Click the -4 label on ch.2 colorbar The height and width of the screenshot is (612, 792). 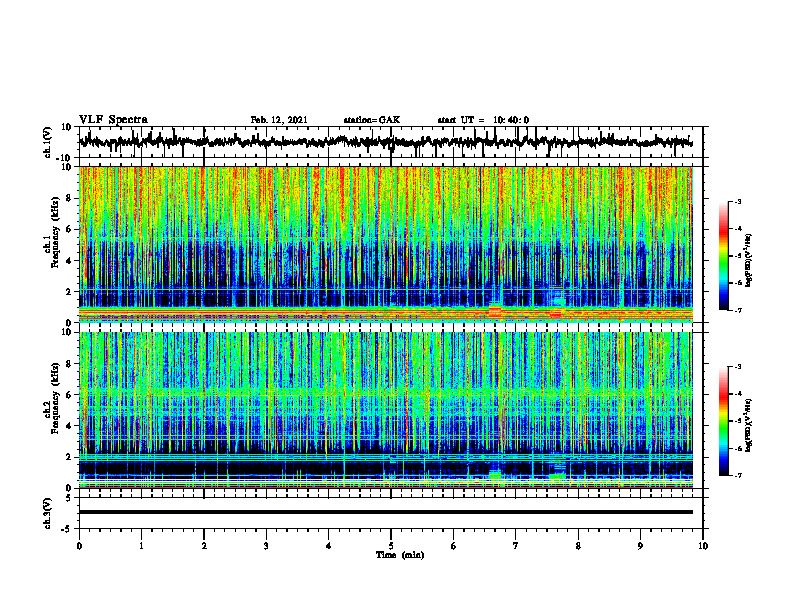(x=738, y=394)
